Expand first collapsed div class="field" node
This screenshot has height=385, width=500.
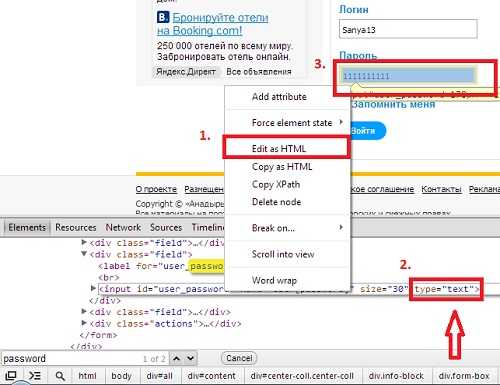(84, 242)
